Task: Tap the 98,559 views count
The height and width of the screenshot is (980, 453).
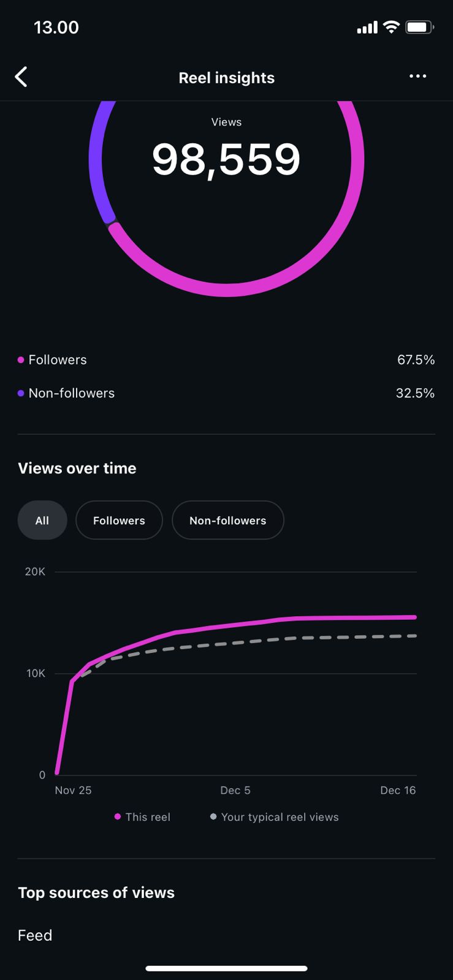Action: tap(226, 159)
